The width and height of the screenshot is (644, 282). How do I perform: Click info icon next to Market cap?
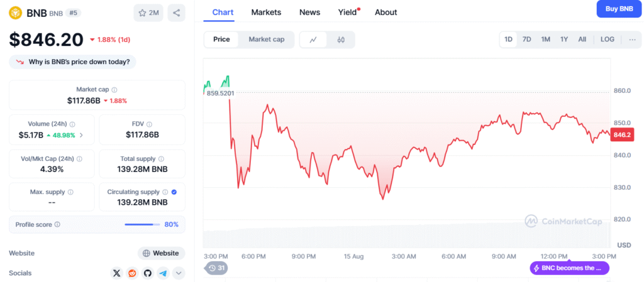114,89
